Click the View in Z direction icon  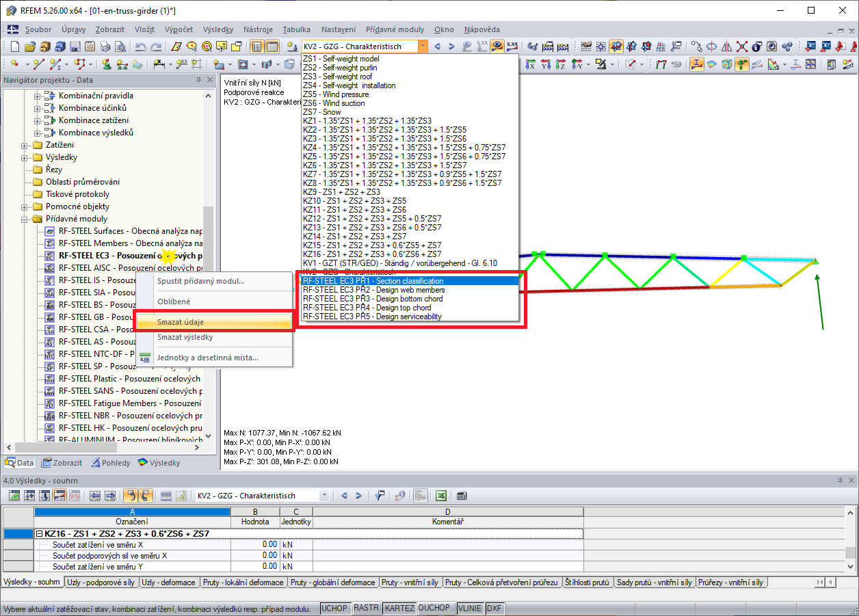[x=560, y=64]
